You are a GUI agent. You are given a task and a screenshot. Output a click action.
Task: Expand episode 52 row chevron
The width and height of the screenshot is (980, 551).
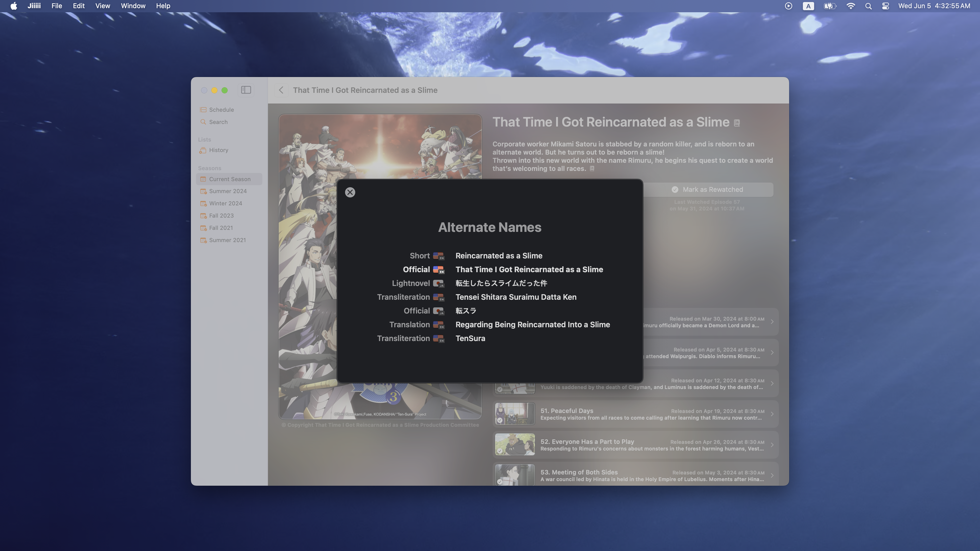tap(772, 445)
